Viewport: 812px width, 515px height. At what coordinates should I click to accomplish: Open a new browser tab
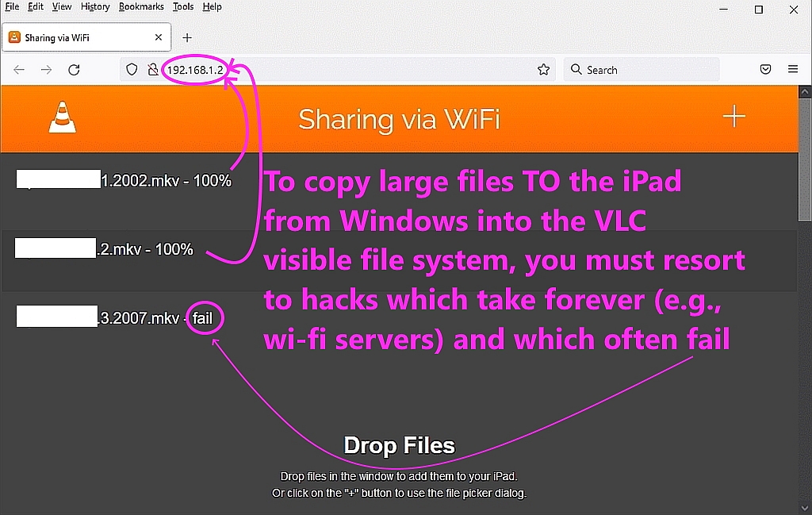[x=187, y=37]
